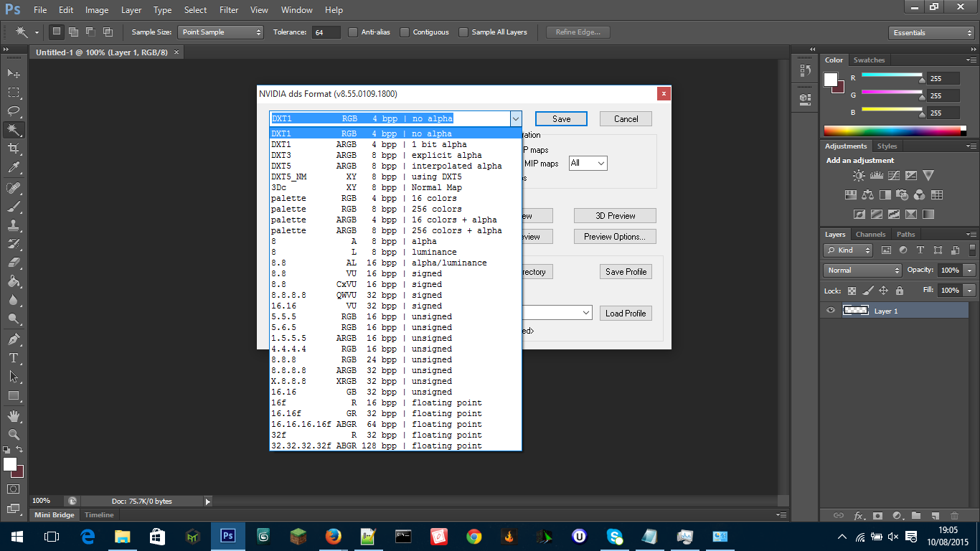
Task: Open the MIP maps 'All' dropdown
Action: coord(588,164)
